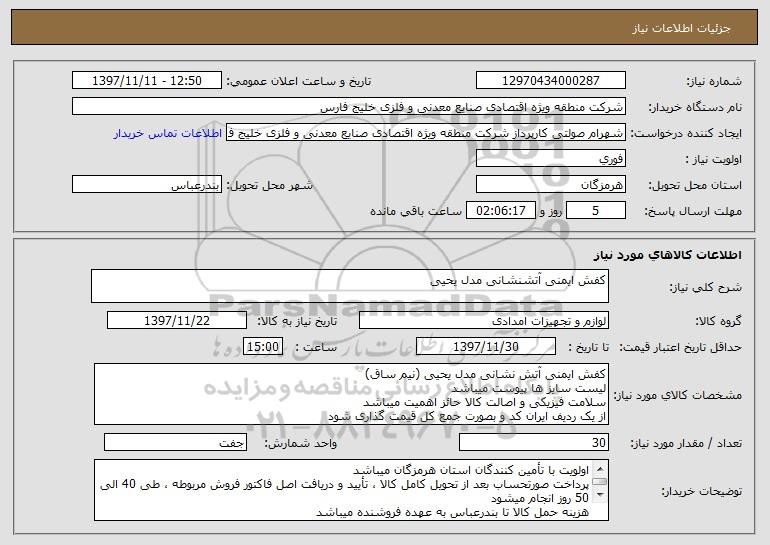Click the شماره نیاز label
Image resolution: width=770 pixels, height=545 pixels.
[x=714, y=81]
